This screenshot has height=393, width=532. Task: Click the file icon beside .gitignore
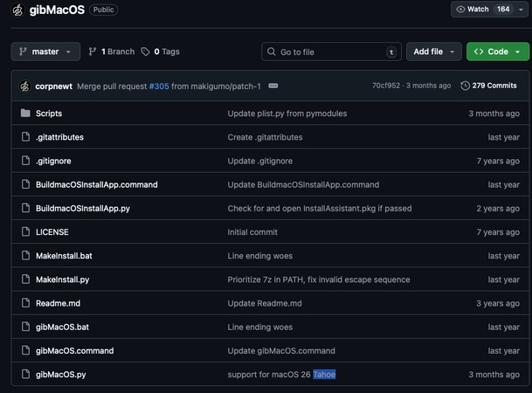coord(25,161)
